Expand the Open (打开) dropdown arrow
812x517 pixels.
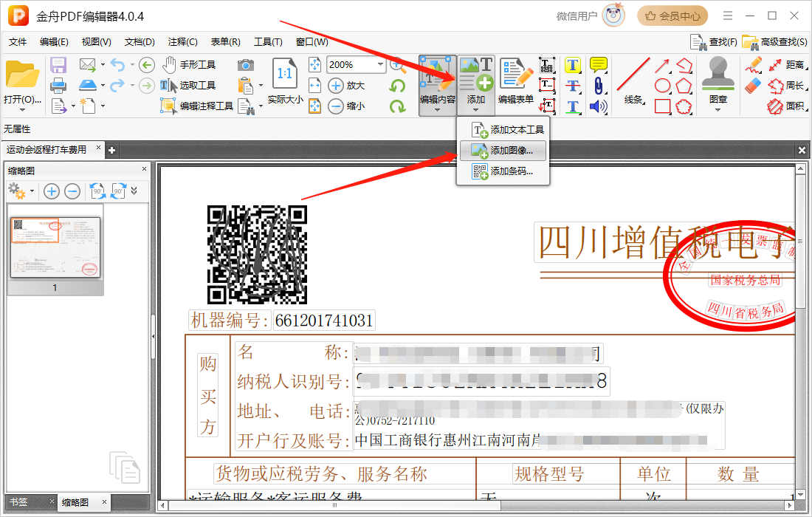coord(22,110)
